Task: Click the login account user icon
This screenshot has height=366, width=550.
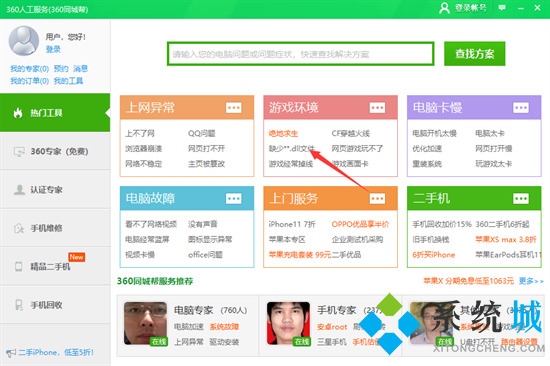Action: click(444, 8)
